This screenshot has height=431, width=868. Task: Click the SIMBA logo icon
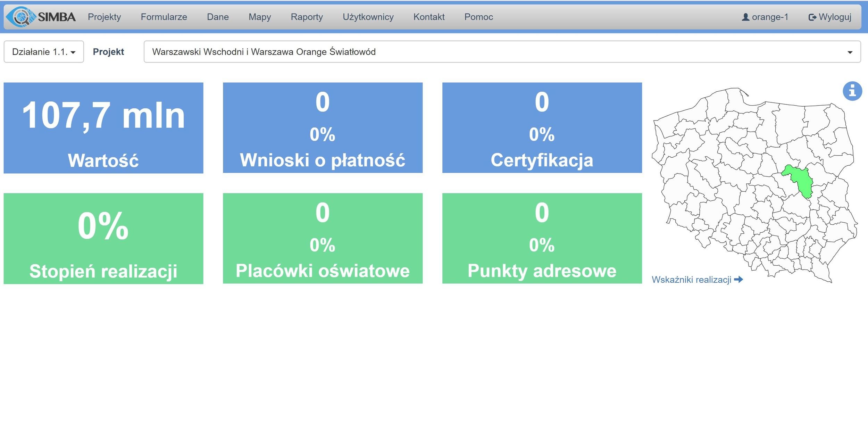21,17
